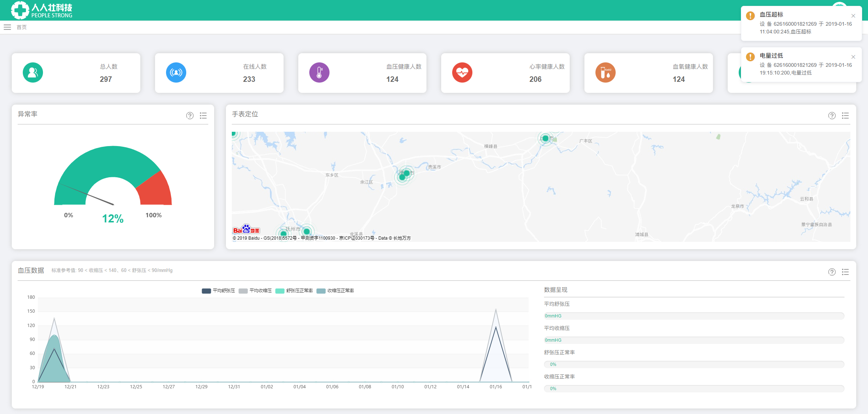The width and height of the screenshot is (868, 414).
Task: Toggle 平均舒张压 legend series
Action: [218, 291]
